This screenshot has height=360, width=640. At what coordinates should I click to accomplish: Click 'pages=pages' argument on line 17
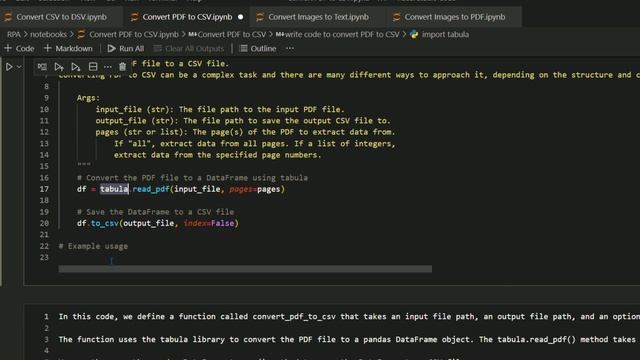pyautogui.click(x=255, y=189)
